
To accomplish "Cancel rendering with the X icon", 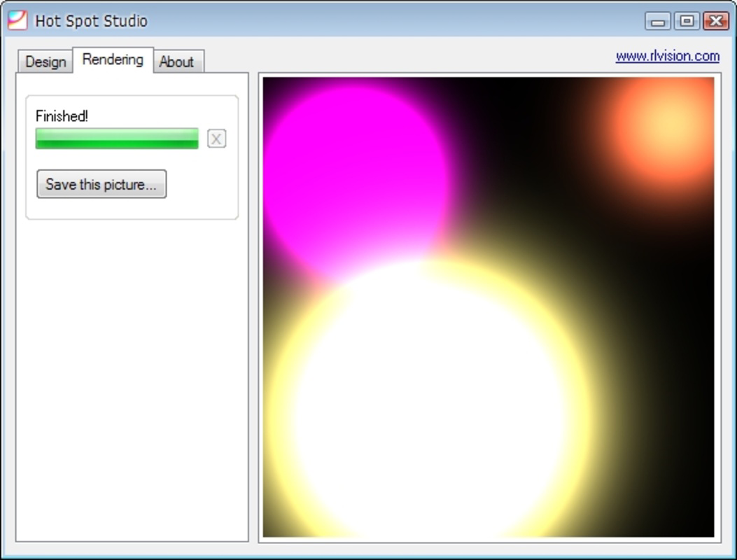I will (216, 139).
